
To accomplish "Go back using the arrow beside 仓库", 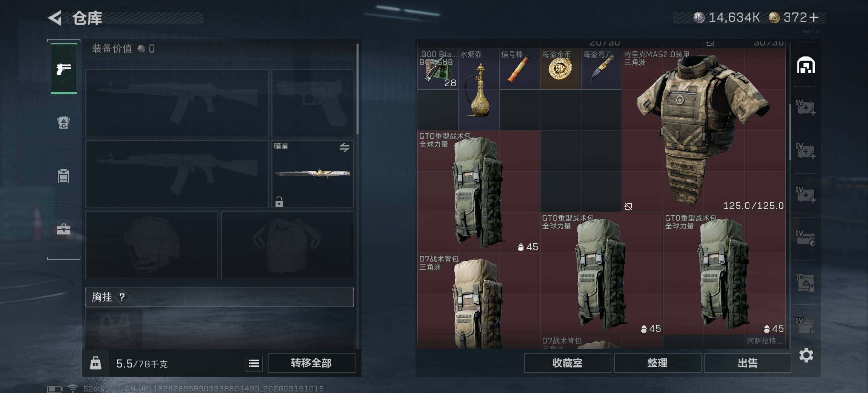I will point(55,18).
